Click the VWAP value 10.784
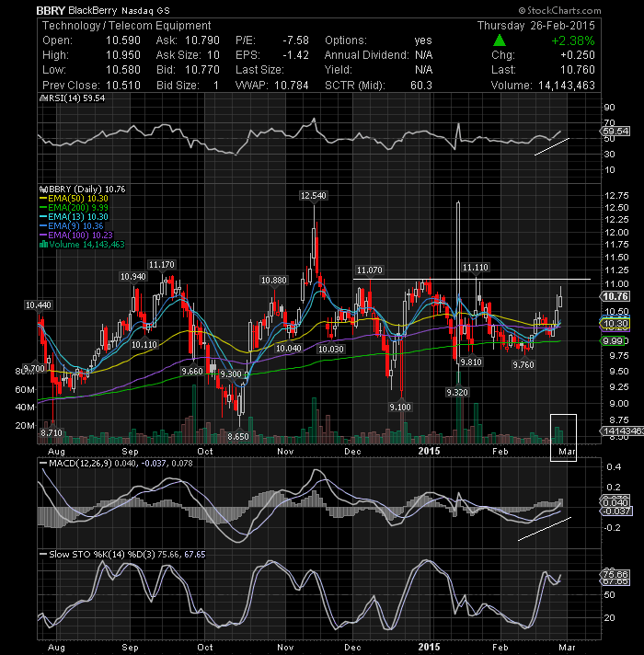Image resolution: width=644 pixels, height=655 pixels. pos(291,86)
